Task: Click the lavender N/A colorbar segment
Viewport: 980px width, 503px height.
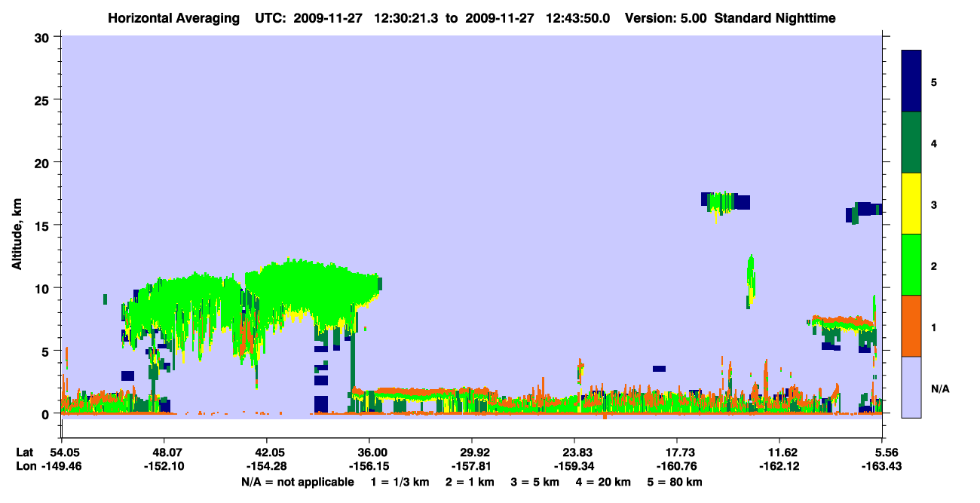Action: tap(911, 387)
